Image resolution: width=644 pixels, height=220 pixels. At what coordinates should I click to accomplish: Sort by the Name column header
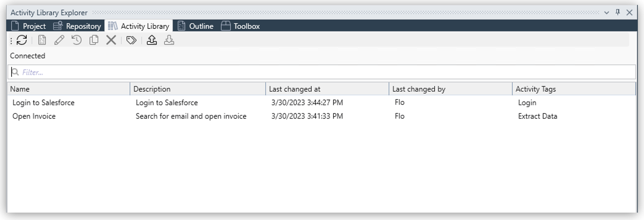[x=20, y=89]
